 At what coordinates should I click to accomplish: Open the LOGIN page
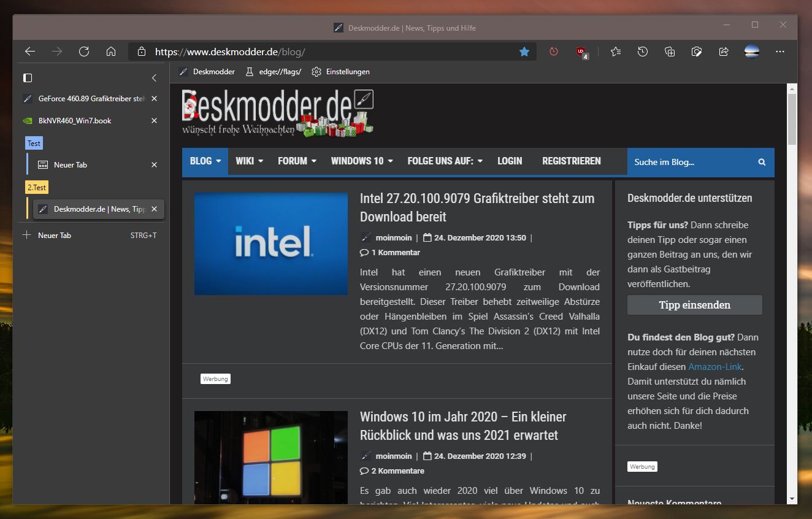[x=510, y=161]
